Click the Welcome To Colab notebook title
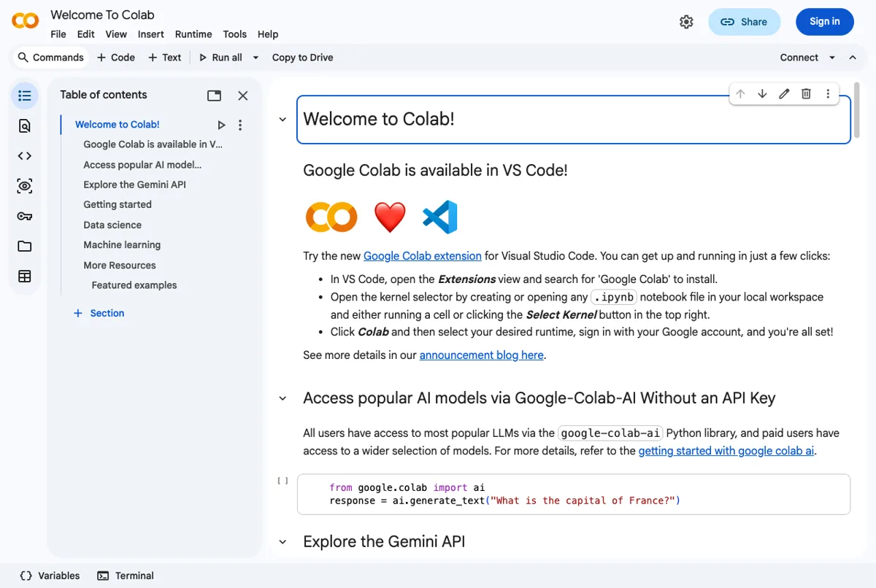 (102, 15)
